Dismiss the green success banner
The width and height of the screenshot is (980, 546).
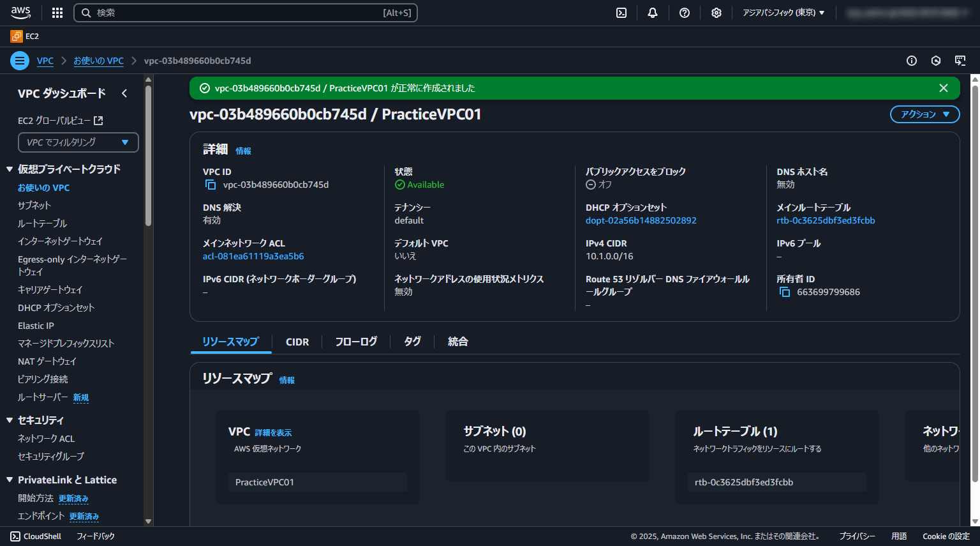click(944, 88)
